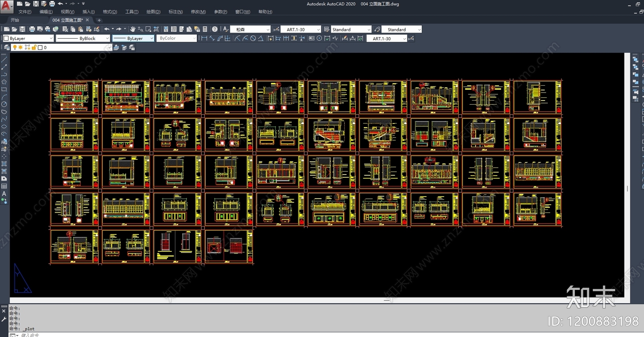Image resolution: width=644 pixels, height=337 pixels.
Task: Open the Help question mark icon
Action: click(x=215, y=29)
